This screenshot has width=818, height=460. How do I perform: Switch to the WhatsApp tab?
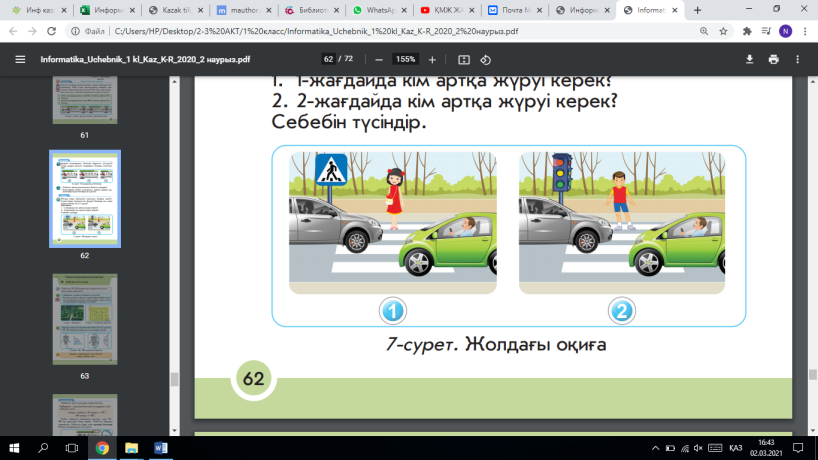pos(378,10)
